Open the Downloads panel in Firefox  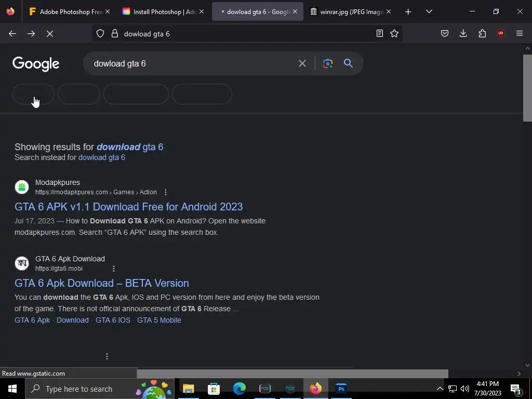tap(463, 34)
